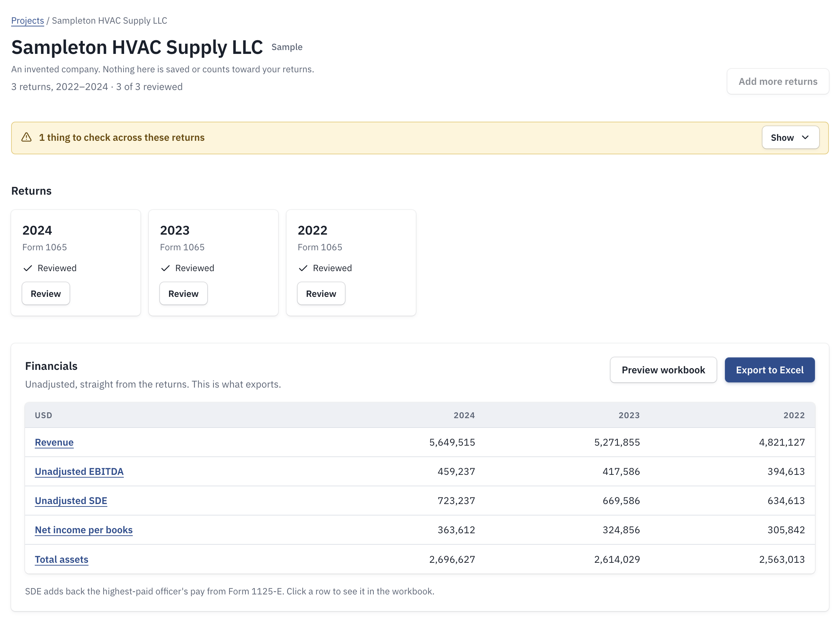
Task: Click the checkmark icon on the 2023 card
Action: coord(165,268)
